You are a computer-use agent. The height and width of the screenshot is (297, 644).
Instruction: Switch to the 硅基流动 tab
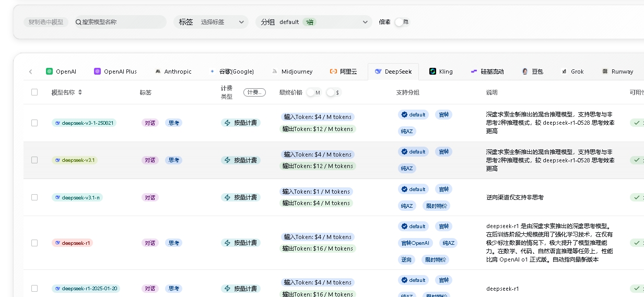(x=487, y=72)
